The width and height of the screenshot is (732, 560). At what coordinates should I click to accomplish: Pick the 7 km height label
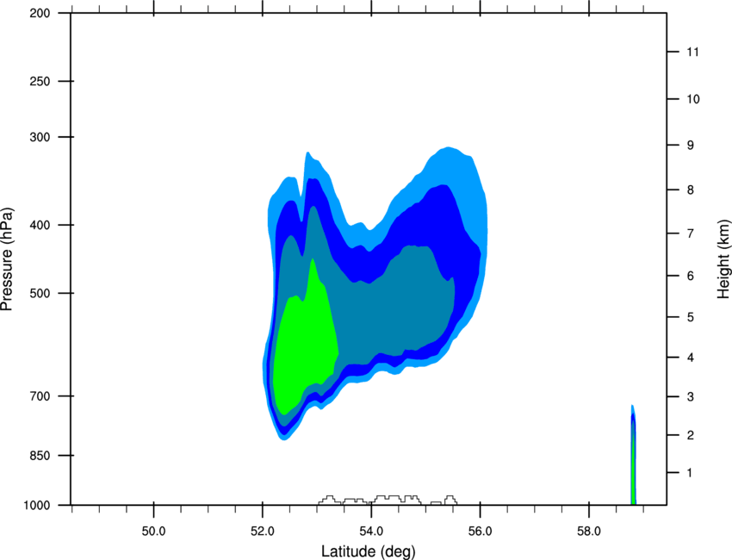[691, 233]
